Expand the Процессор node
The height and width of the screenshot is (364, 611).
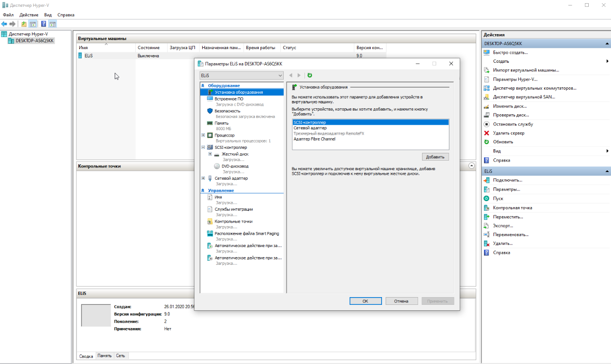[x=203, y=135]
